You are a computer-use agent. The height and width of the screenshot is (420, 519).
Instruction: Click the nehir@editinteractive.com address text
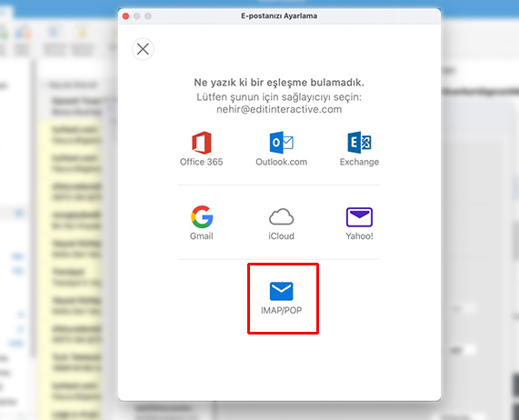coord(279,110)
